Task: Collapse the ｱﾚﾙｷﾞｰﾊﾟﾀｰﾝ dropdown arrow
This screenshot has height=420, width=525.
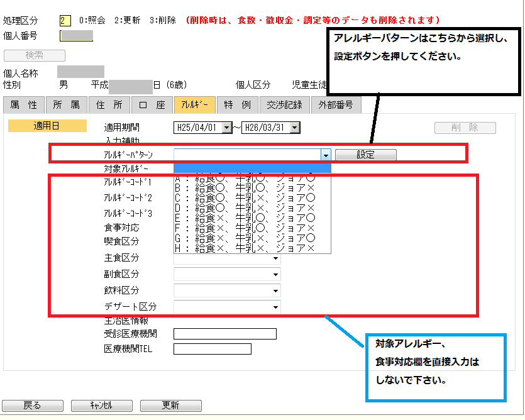Action: point(325,155)
